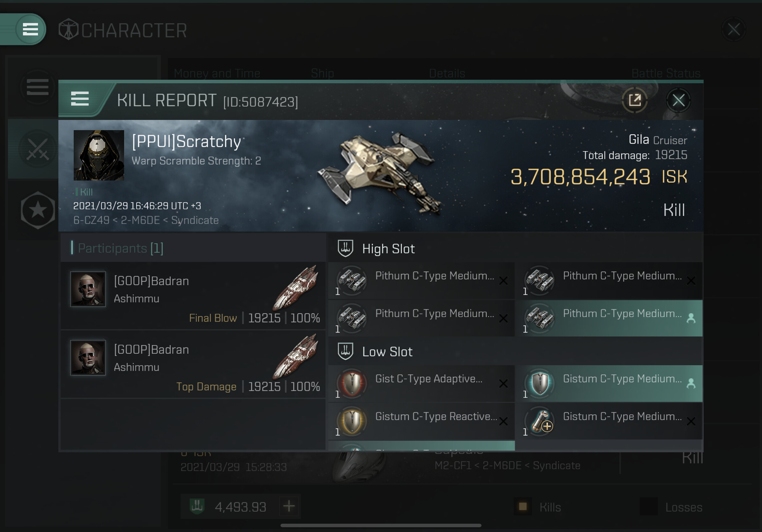Switch to the Battle Status tab
Image resolution: width=762 pixels, height=532 pixels.
point(666,73)
